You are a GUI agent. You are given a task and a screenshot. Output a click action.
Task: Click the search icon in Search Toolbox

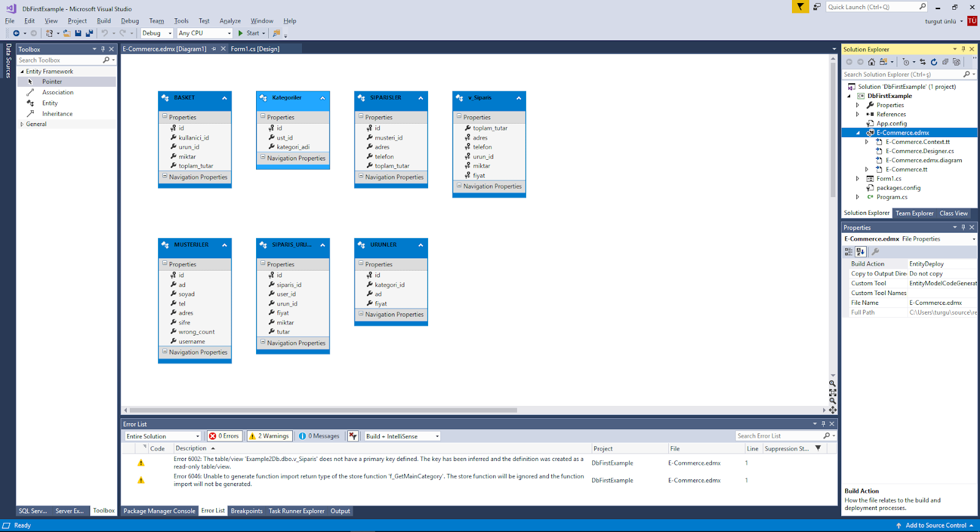[106, 60]
